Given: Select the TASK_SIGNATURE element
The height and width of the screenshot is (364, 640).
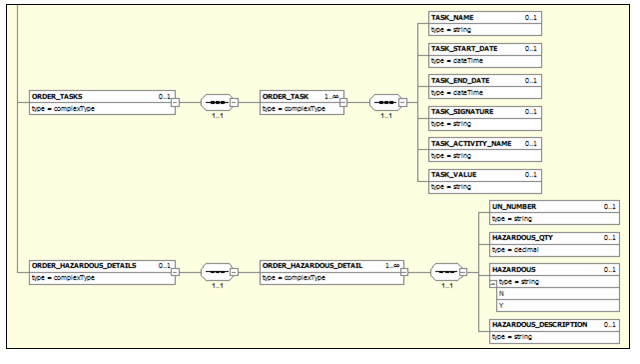Looking at the screenshot, I should point(485,118).
